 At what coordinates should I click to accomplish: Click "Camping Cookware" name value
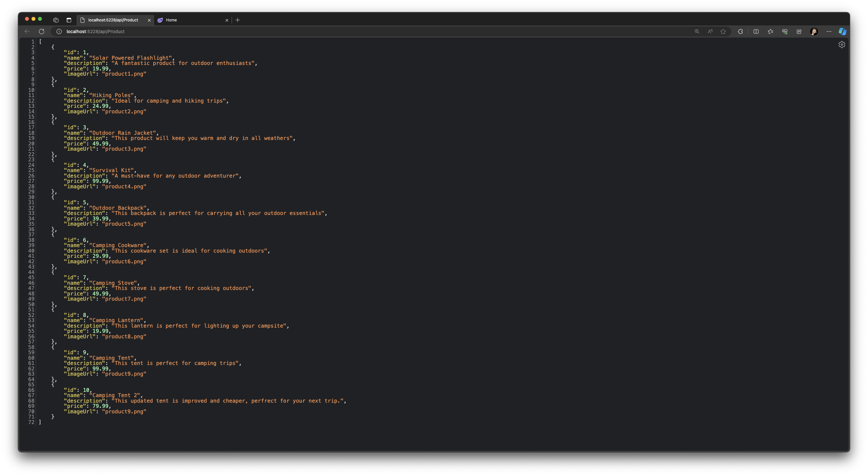(x=118, y=245)
